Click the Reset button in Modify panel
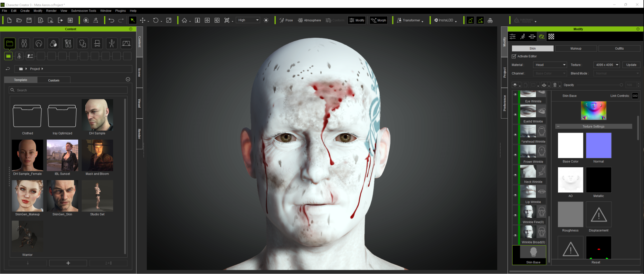 596,262
